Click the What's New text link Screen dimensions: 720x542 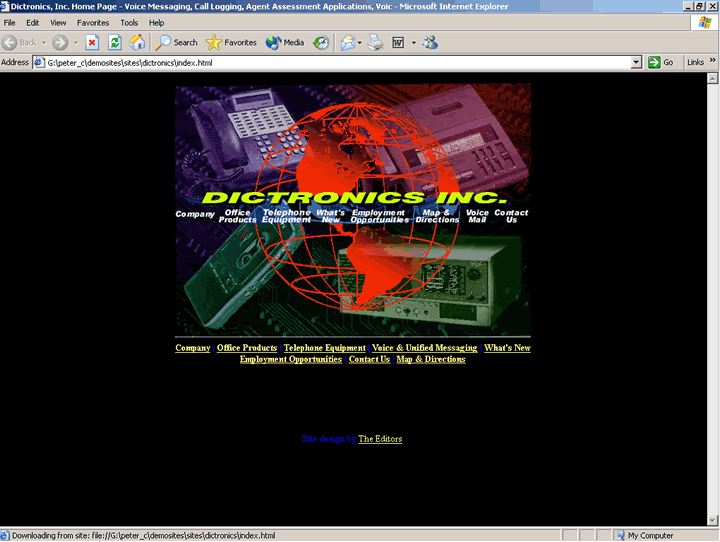[x=507, y=348]
